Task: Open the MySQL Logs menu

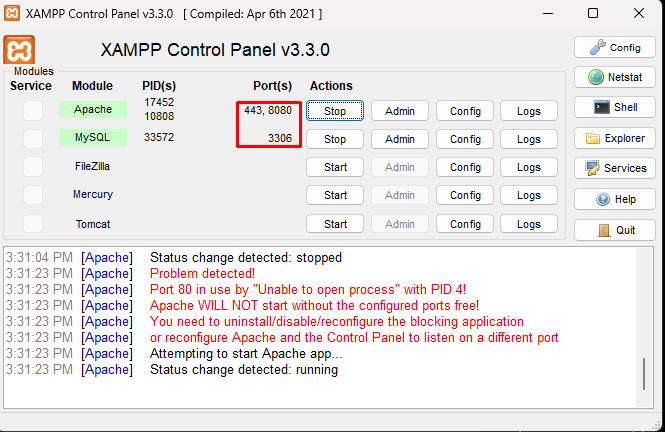Action: 529,139
